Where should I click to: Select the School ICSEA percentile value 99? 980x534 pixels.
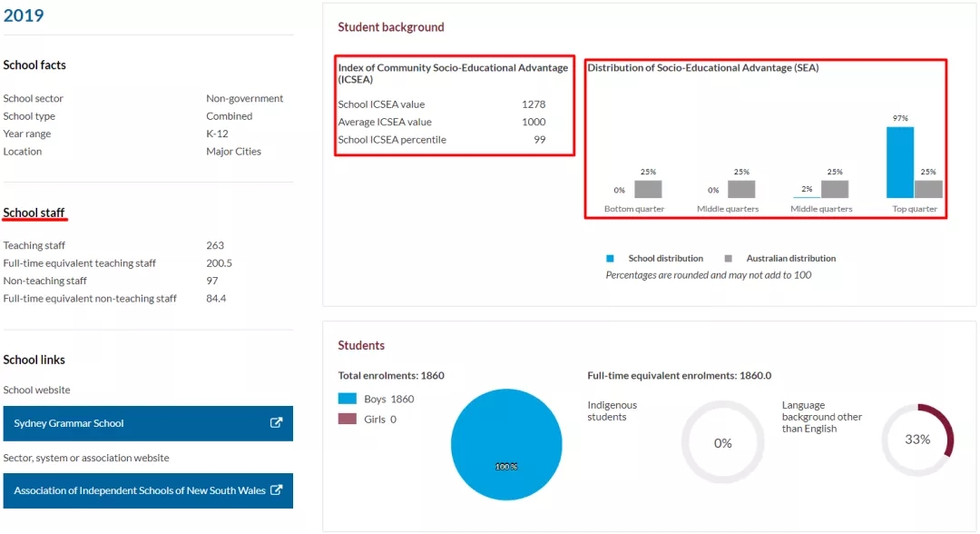tap(540, 140)
